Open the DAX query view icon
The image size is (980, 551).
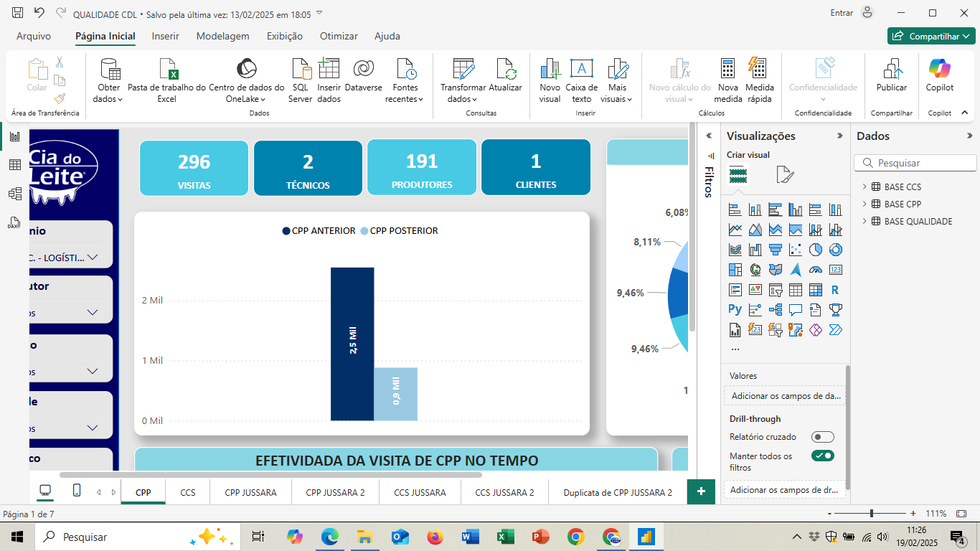coord(14,222)
